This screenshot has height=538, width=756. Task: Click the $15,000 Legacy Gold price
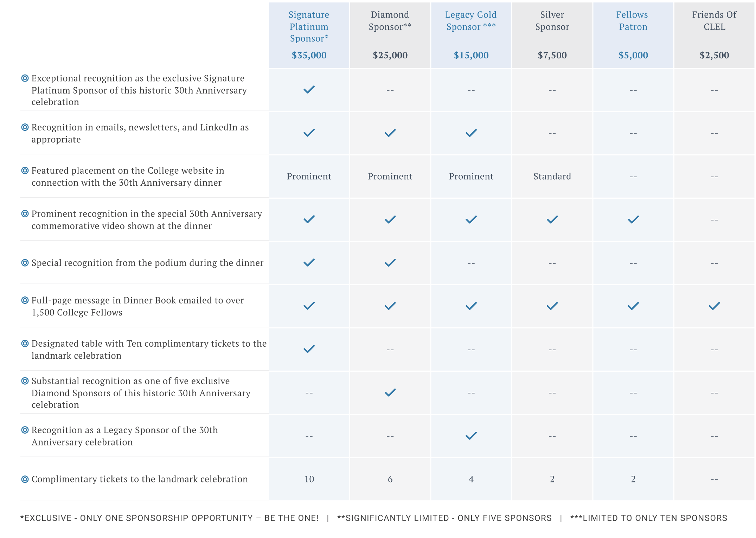pyautogui.click(x=471, y=55)
